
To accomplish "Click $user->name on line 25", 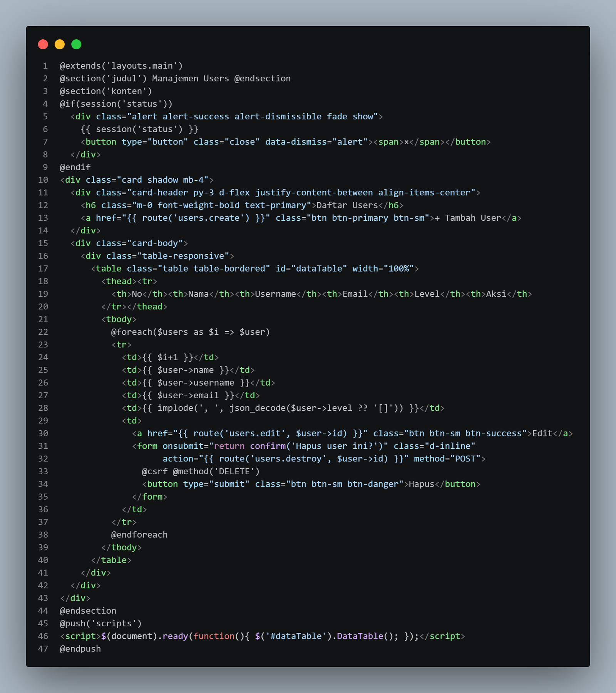I will pos(186,370).
